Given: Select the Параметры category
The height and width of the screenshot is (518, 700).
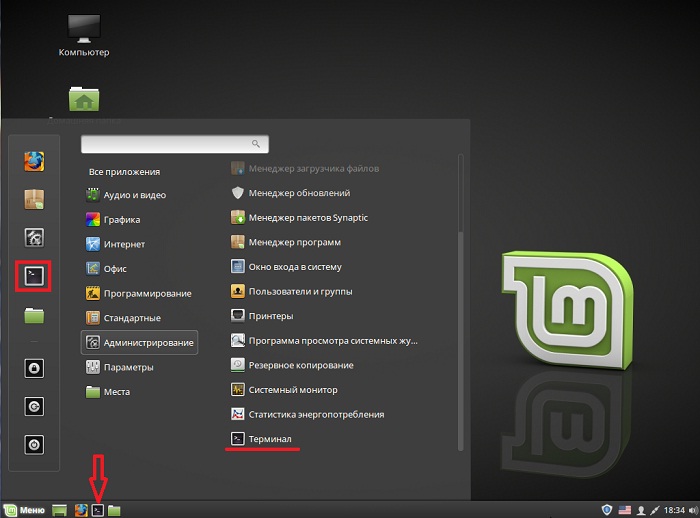Looking at the screenshot, I should (x=120, y=367).
